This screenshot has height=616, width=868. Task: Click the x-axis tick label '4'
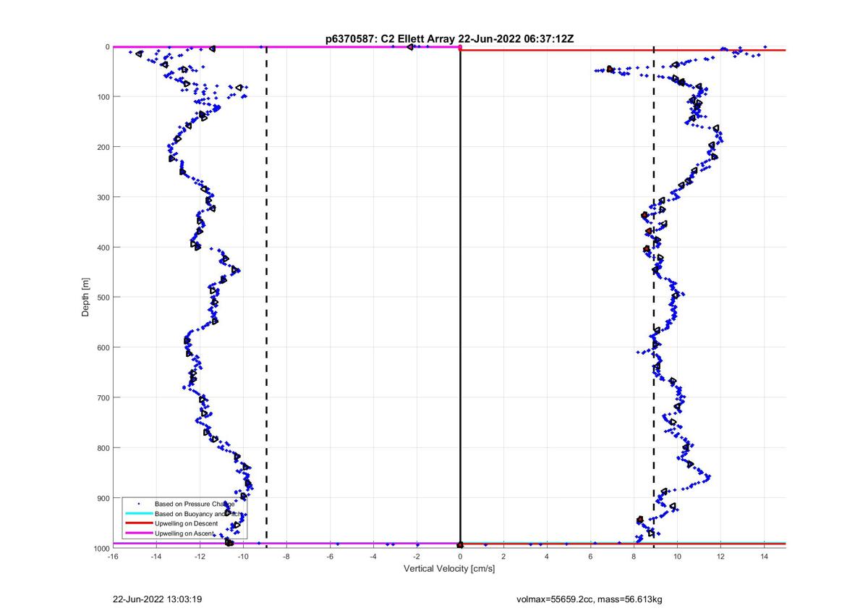547,557
